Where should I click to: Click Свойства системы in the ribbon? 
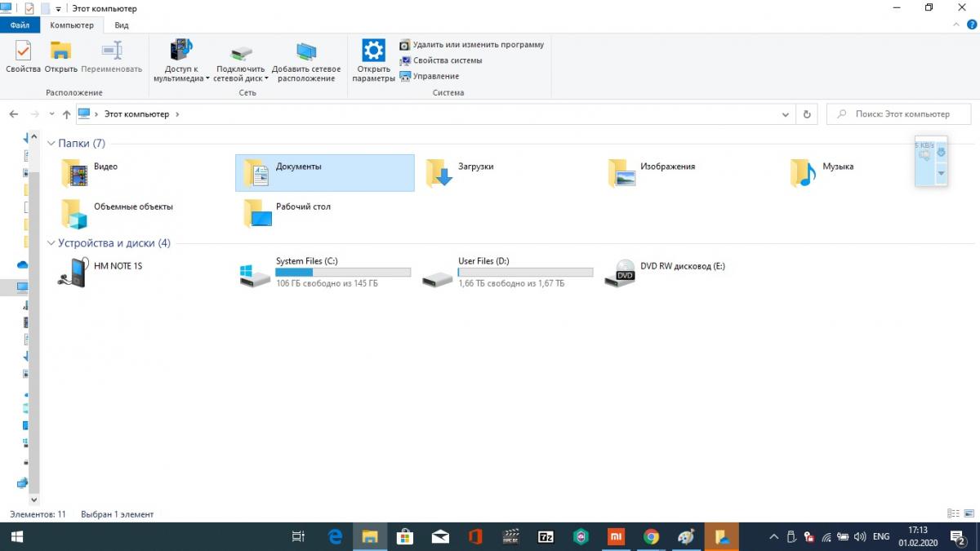point(447,60)
